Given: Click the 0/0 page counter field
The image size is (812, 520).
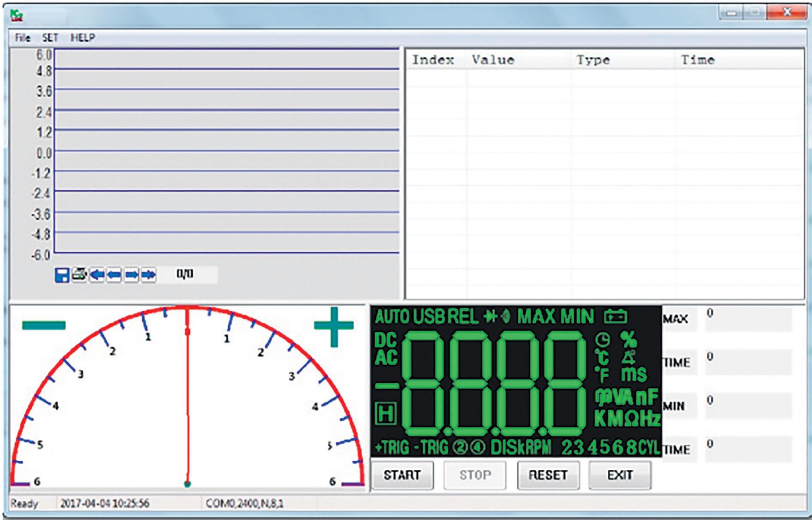Looking at the screenshot, I should (185, 274).
